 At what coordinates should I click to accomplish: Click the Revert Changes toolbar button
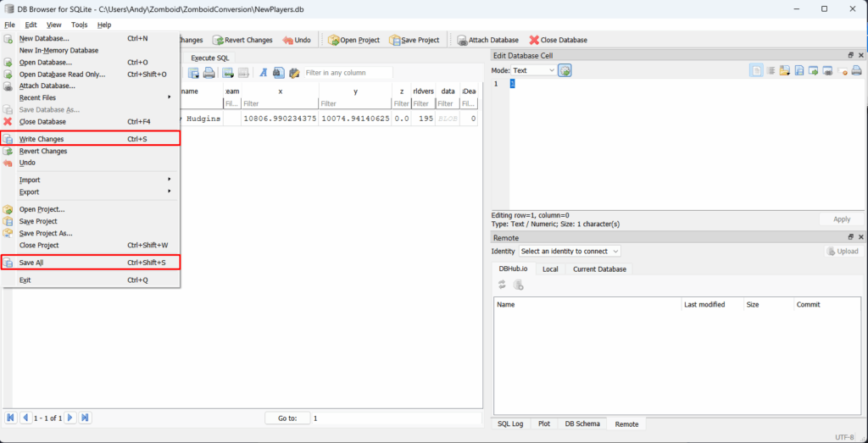coord(242,40)
